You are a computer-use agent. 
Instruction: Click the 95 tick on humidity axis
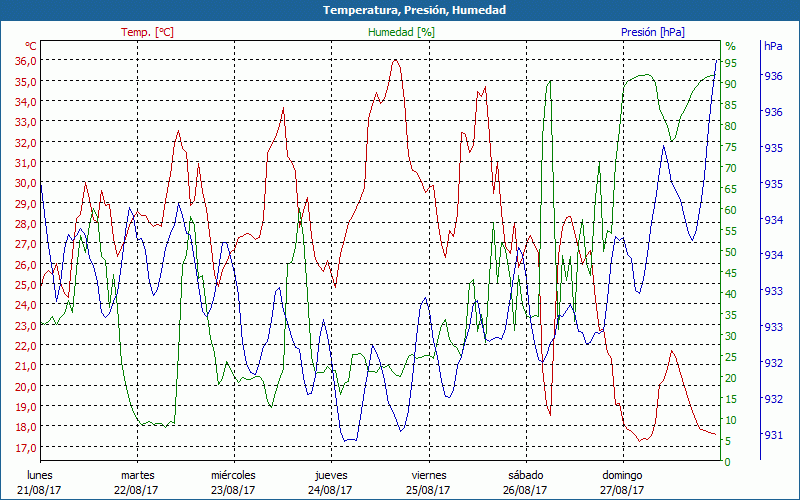click(x=731, y=64)
